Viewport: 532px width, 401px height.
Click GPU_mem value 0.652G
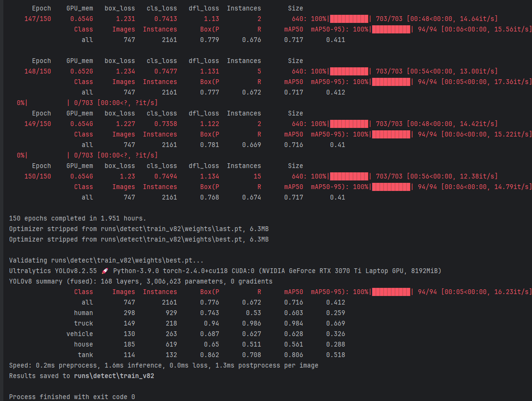pyautogui.click(x=82, y=71)
